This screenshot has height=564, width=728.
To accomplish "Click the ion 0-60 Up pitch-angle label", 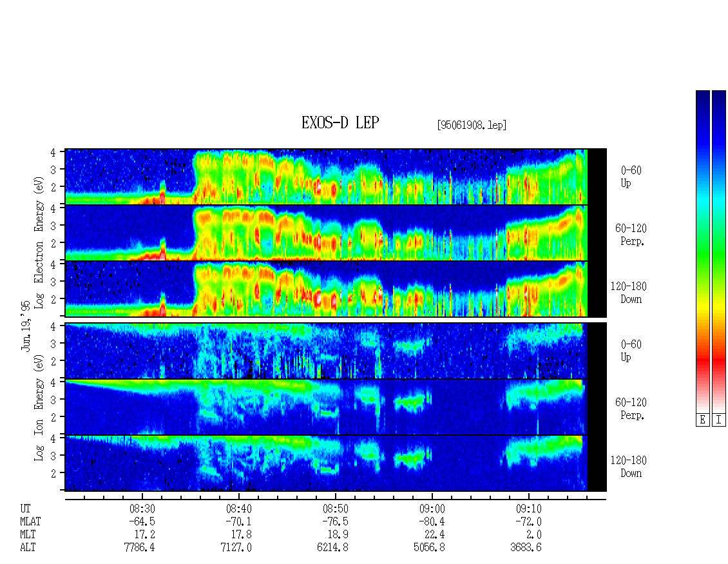I will (631, 351).
